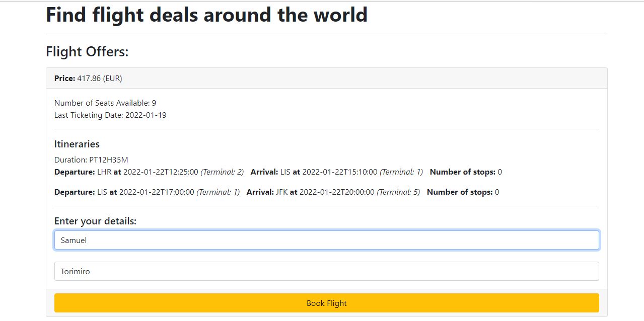
Task: Click the Number of Seats Available text
Action: pyautogui.click(x=105, y=103)
